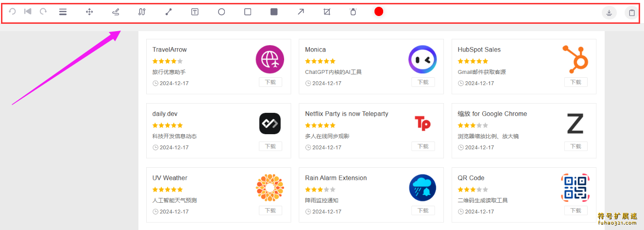
Task: Download the Monica extension
Action: point(423,82)
